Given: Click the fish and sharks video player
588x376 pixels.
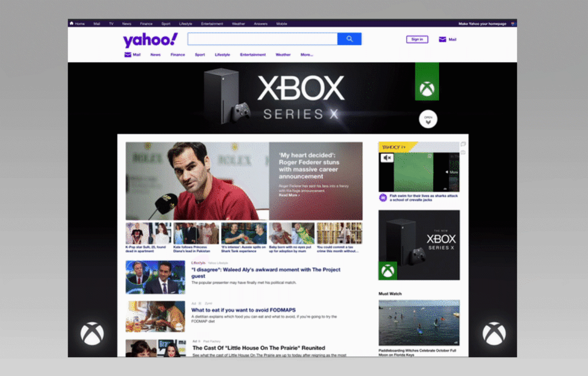Looking at the screenshot, I should (419, 172).
